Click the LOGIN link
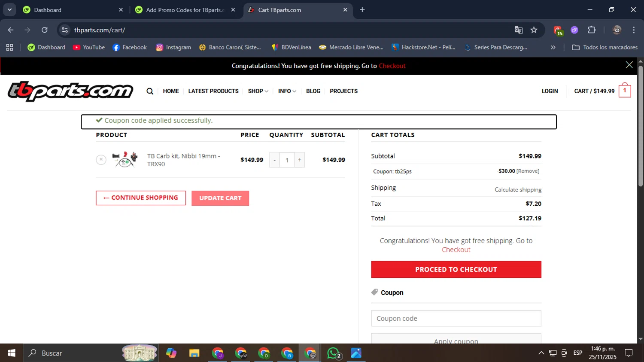The height and width of the screenshot is (362, 644). (x=550, y=91)
